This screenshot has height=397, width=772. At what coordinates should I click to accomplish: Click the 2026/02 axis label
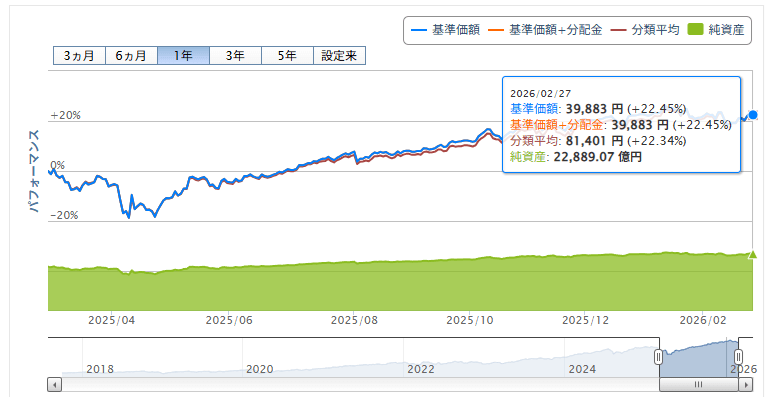click(703, 320)
